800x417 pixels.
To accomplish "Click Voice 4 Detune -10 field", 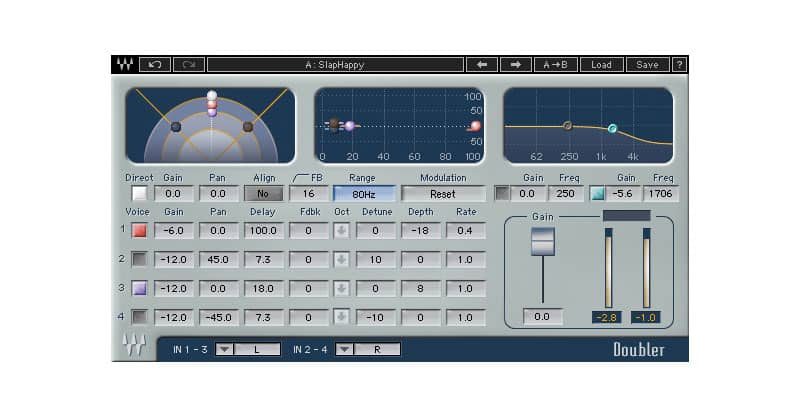I will [x=376, y=317].
